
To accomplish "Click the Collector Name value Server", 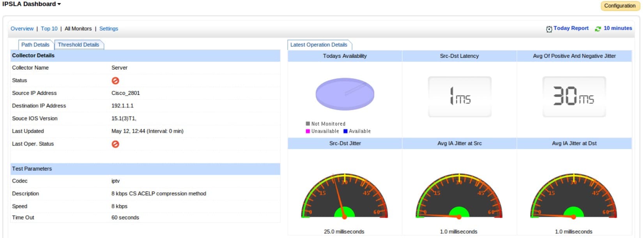I will [x=119, y=67].
